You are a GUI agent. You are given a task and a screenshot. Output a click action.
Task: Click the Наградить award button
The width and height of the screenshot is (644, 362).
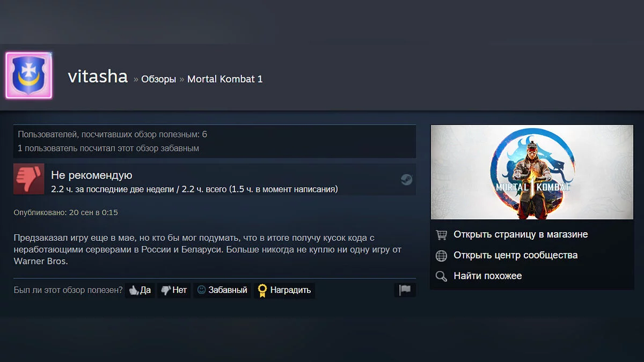pos(284,290)
